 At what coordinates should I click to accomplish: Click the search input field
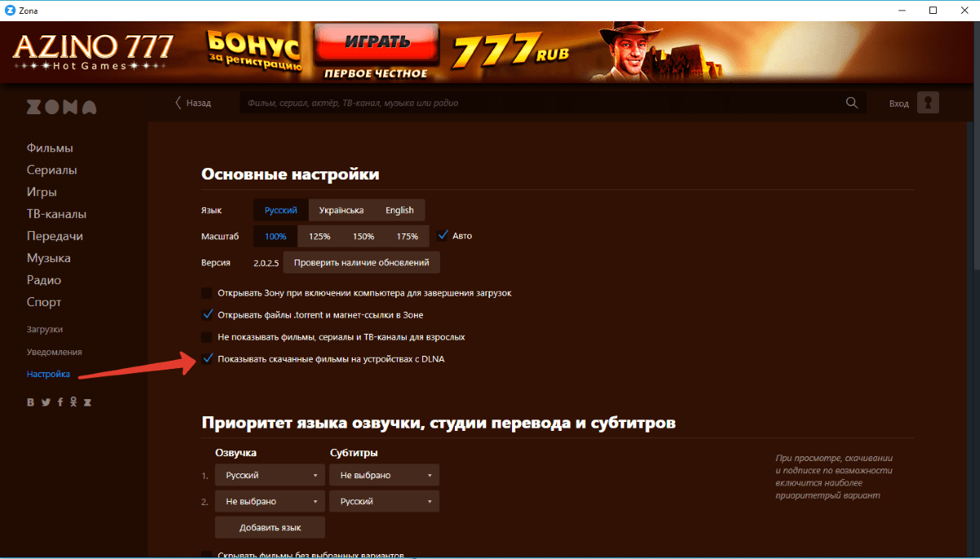click(x=539, y=104)
